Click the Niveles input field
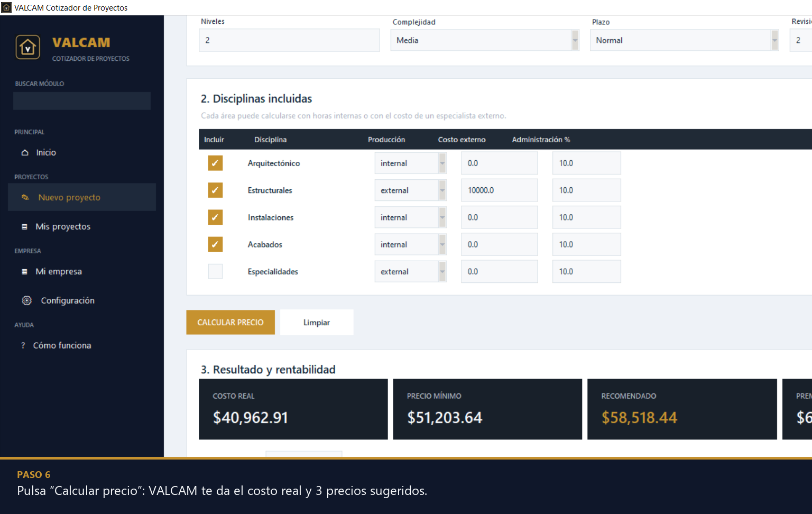This screenshot has height=514, width=812. coord(289,40)
